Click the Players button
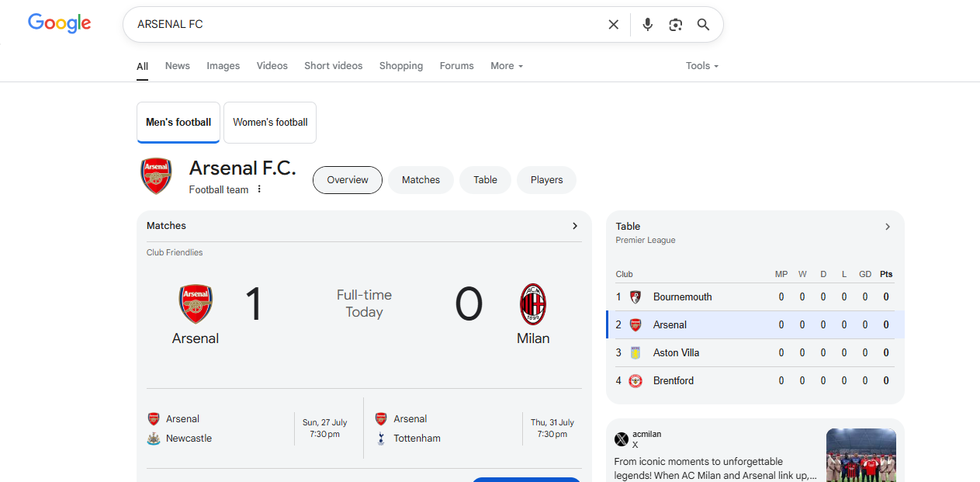 coord(546,179)
